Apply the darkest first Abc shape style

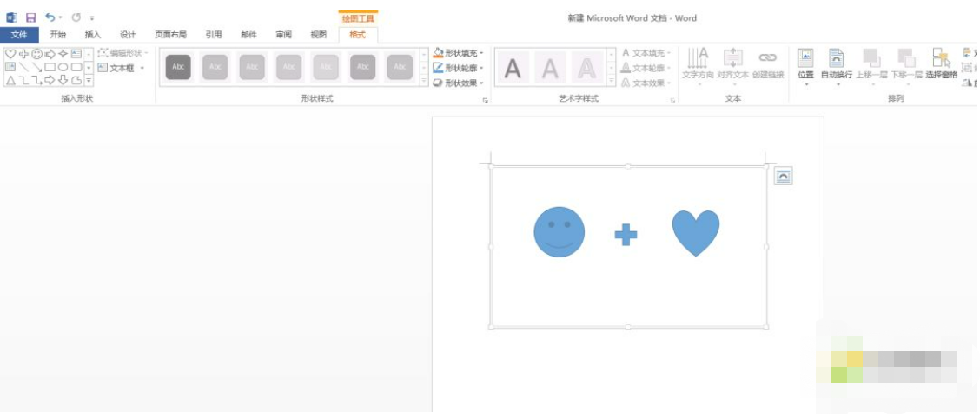point(178,67)
